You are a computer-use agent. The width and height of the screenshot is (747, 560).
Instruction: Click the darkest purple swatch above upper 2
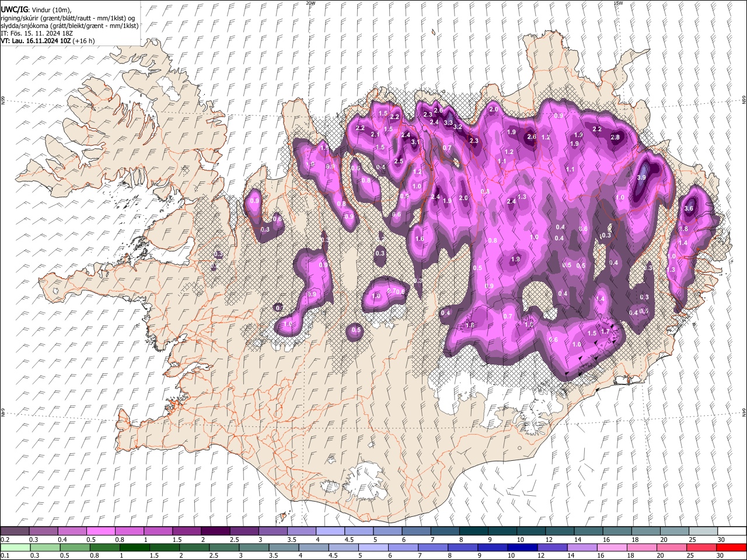pyautogui.click(x=215, y=531)
